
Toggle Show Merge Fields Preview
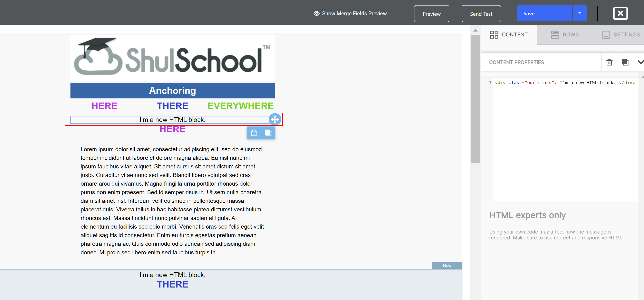354,13
